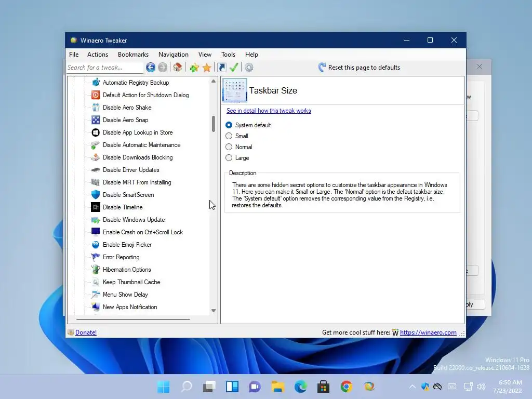Open the Tools menu
Viewport: 532px width, 399px height.
tap(229, 54)
